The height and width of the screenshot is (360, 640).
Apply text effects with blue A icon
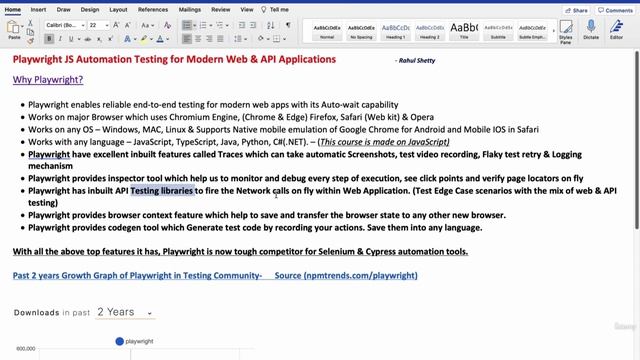pyautogui.click(x=127, y=39)
